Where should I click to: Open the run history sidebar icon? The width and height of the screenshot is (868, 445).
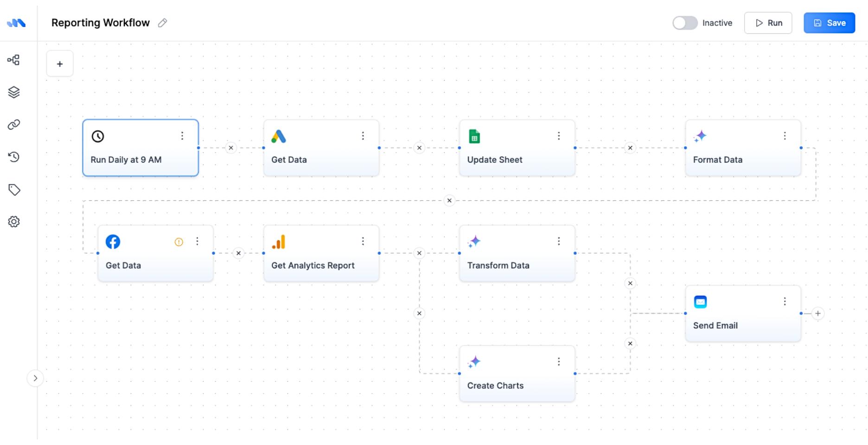click(x=14, y=157)
